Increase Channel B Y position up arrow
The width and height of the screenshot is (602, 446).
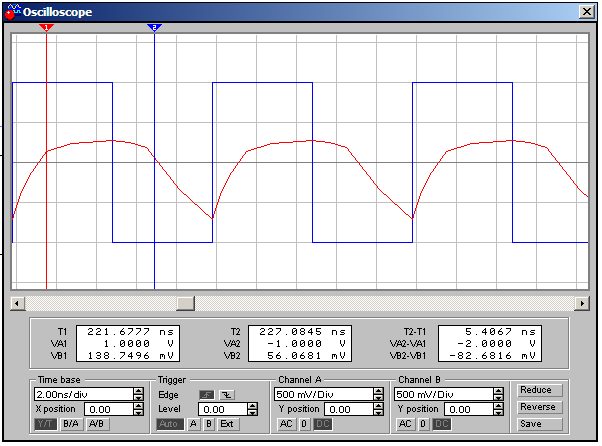click(498, 406)
